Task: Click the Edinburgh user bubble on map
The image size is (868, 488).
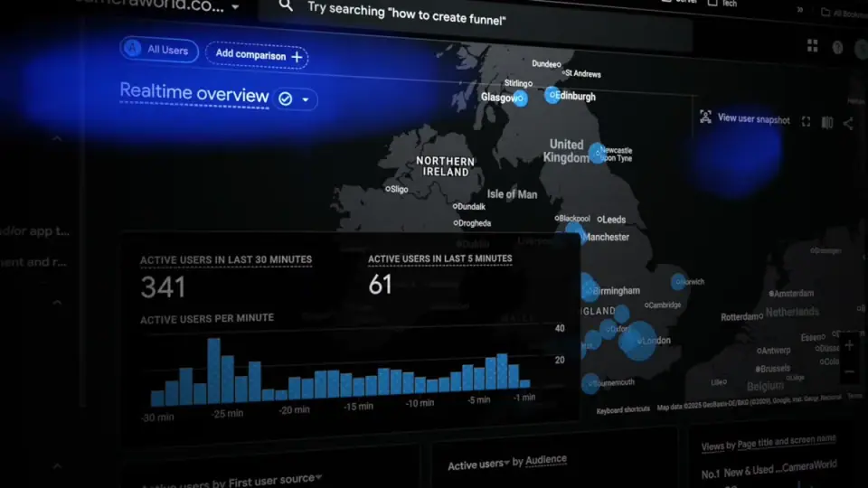Action: pyautogui.click(x=552, y=95)
